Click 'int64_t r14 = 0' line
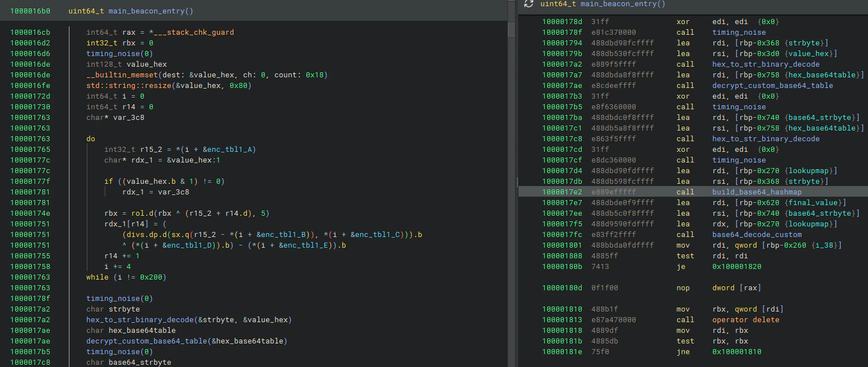868x367 pixels. click(120, 107)
